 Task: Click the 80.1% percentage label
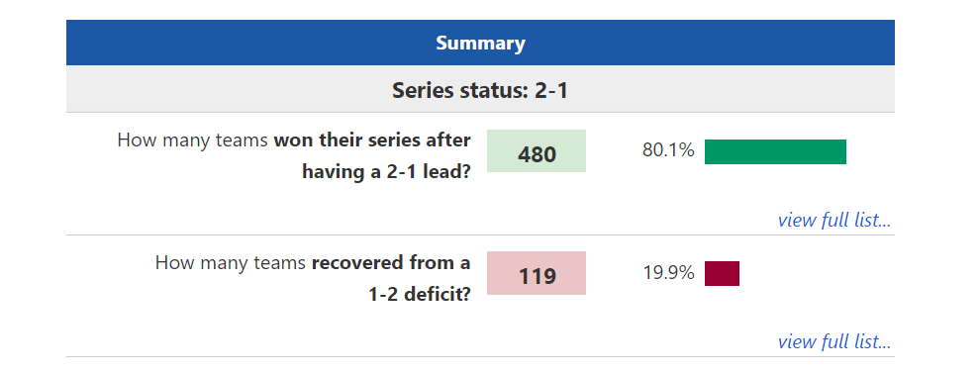(668, 150)
